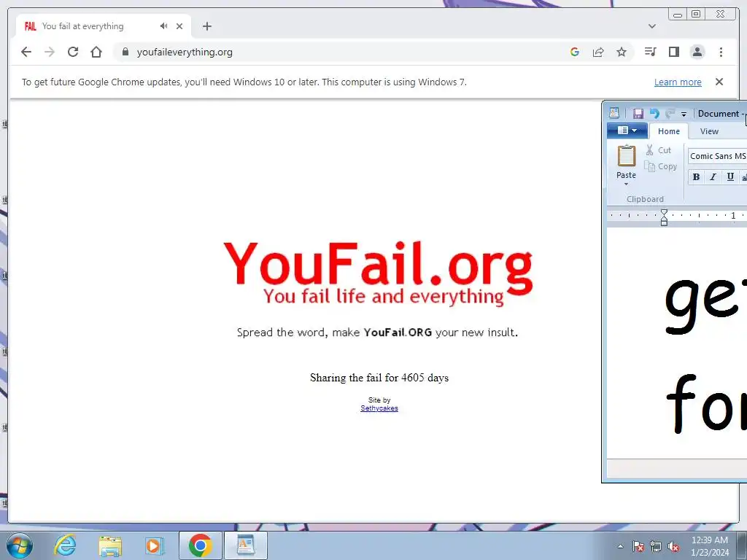Click Copy in WordPad ribbon
The image size is (747, 560).
click(x=660, y=166)
